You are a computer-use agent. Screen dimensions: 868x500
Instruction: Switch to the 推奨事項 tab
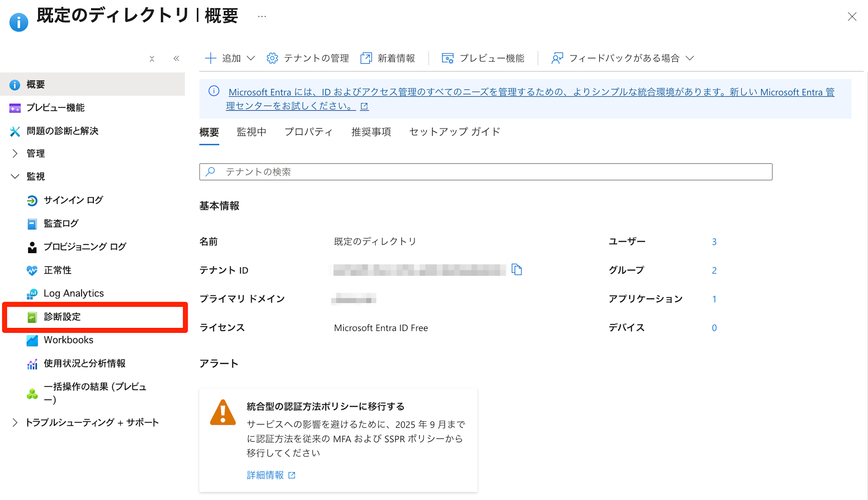click(x=371, y=132)
